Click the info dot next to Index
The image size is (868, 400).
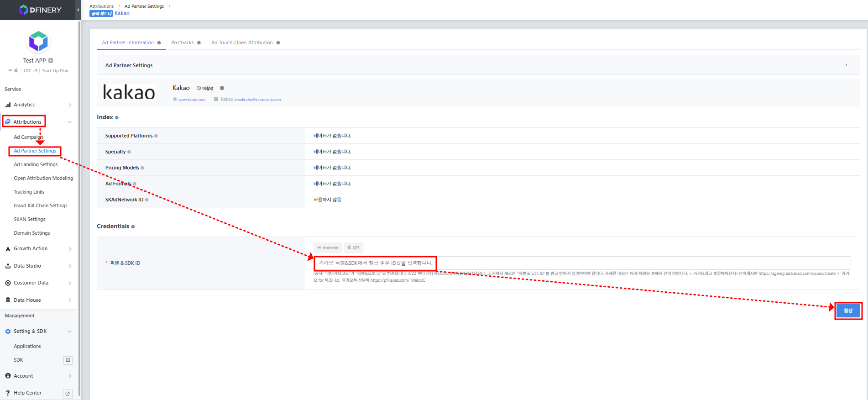pyautogui.click(x=117, y=118)
